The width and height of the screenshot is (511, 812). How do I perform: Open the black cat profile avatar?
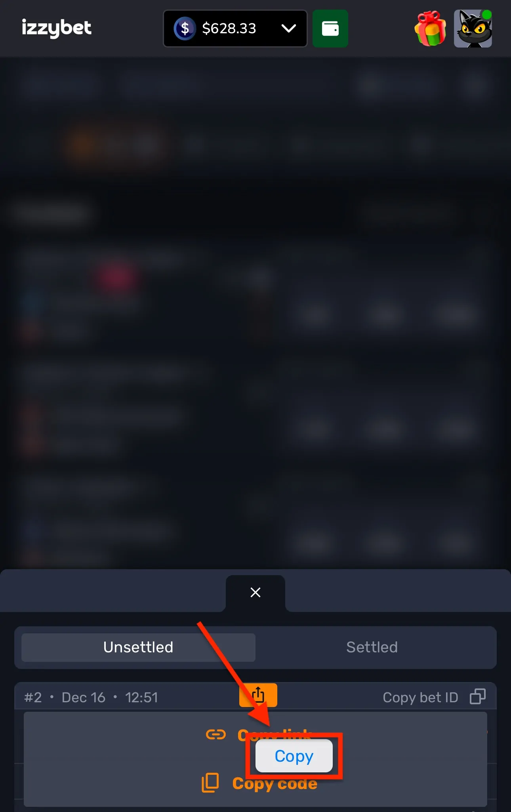point(473,29)
